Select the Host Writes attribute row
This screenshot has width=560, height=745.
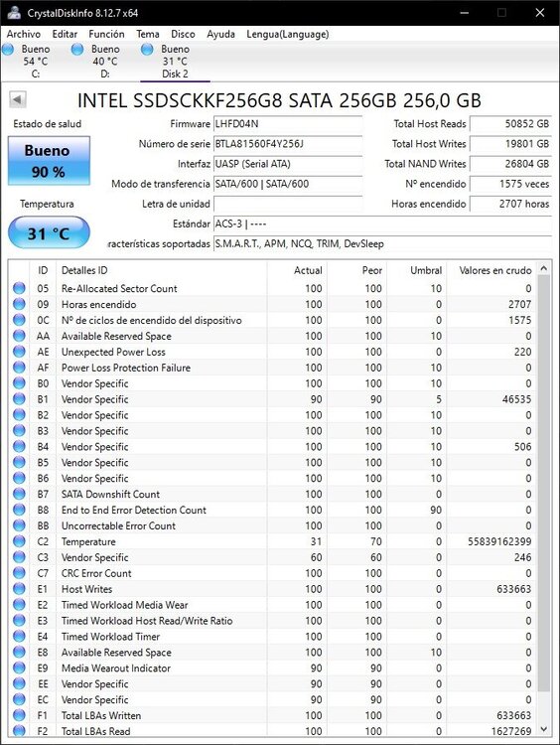273,589
